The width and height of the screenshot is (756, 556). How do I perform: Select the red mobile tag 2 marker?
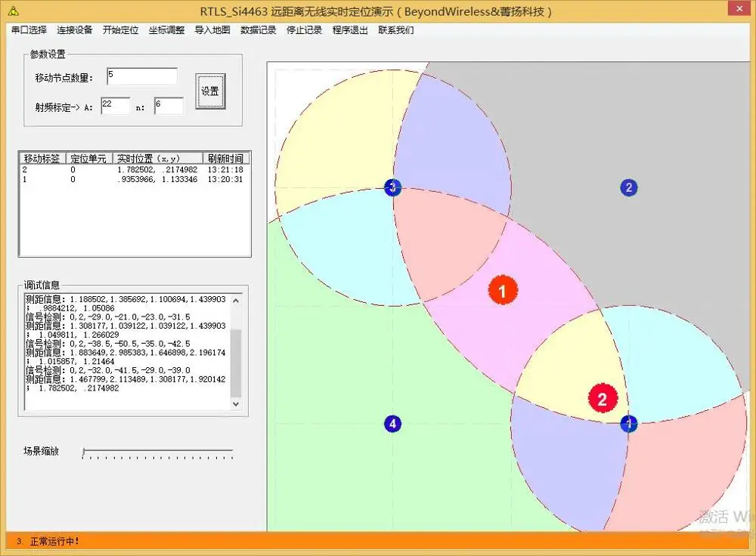[x=603, y=398]
